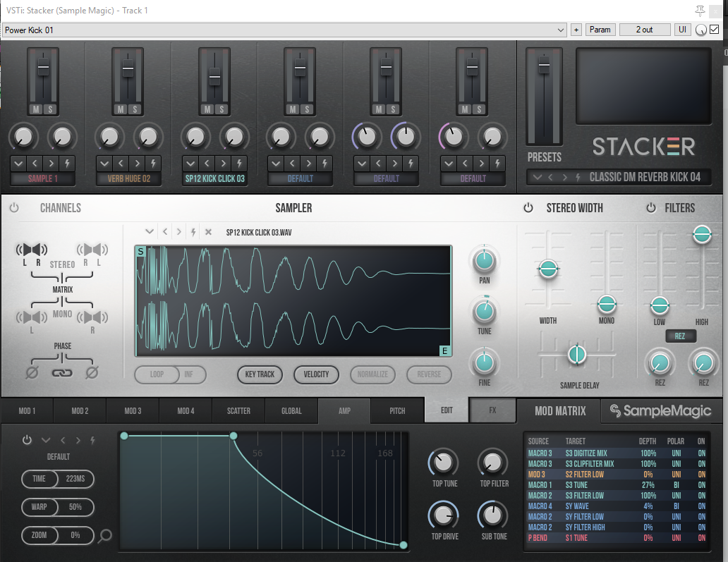The height and width of the screenshot is (562, 728).
Task: Open dropdown arrow for sixth DEFAULT layer
Action: (449, 164)
